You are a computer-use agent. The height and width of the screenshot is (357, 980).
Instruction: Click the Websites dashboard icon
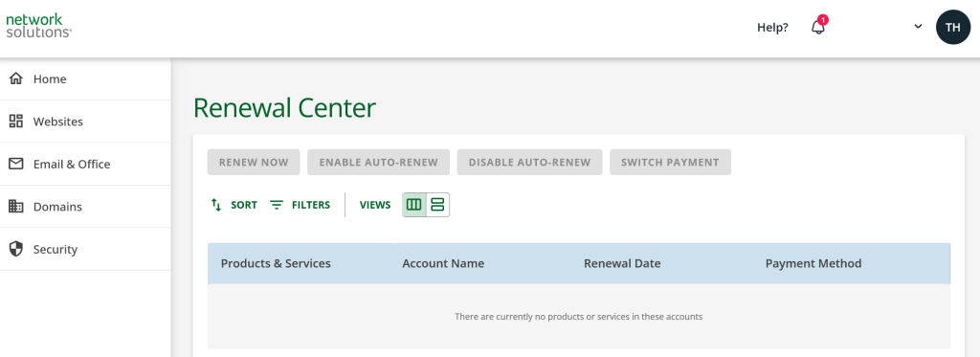[x=16, y=122]
